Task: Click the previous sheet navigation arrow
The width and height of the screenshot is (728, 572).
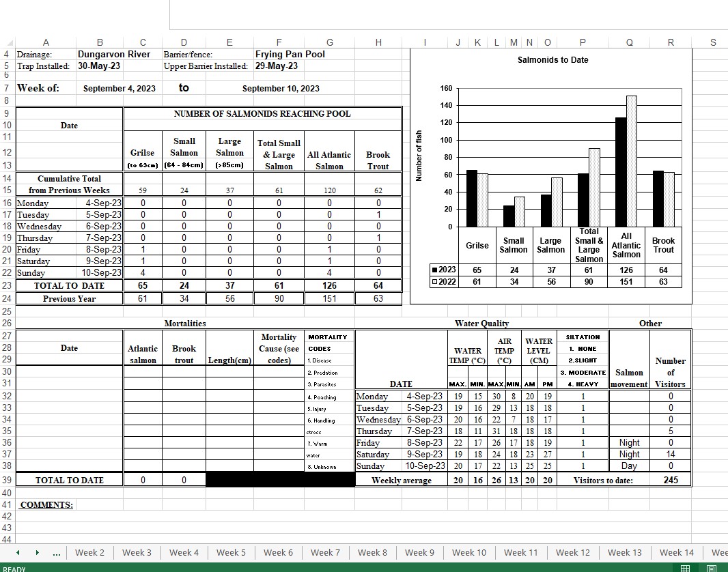Action: (x=18, y=552)
